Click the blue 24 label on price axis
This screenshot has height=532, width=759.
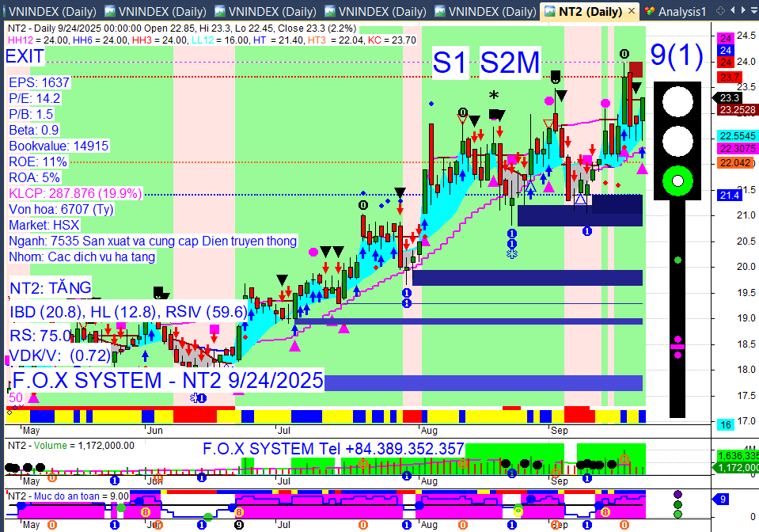pos(726,51)
